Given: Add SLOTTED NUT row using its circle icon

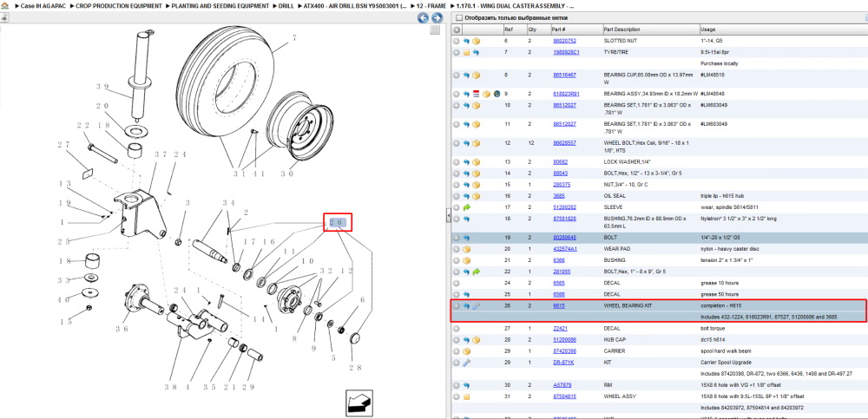Looking at the screenshot, I should pyautogui.click(x=457, y=41).
